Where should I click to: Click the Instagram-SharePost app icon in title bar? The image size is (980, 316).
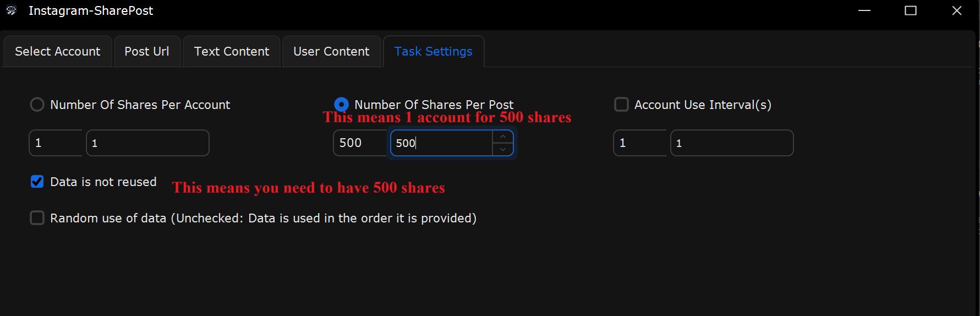(x=11, y=10)
